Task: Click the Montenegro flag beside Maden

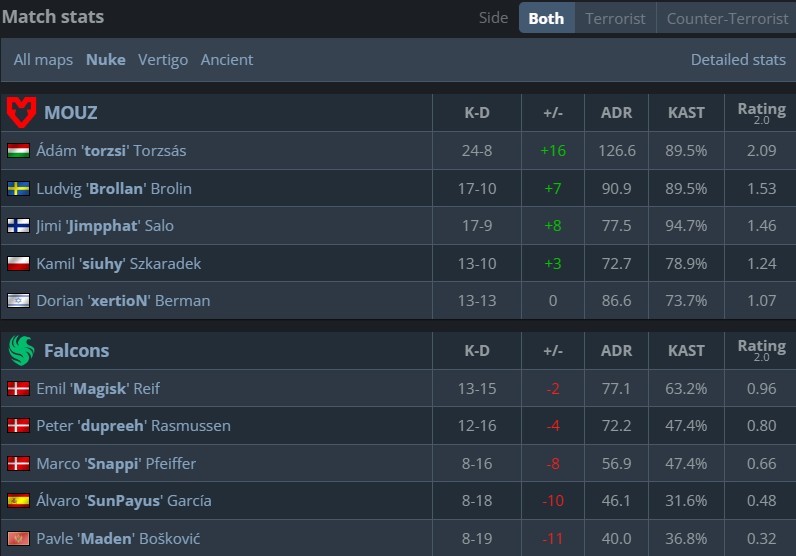Action: (18, 539)
